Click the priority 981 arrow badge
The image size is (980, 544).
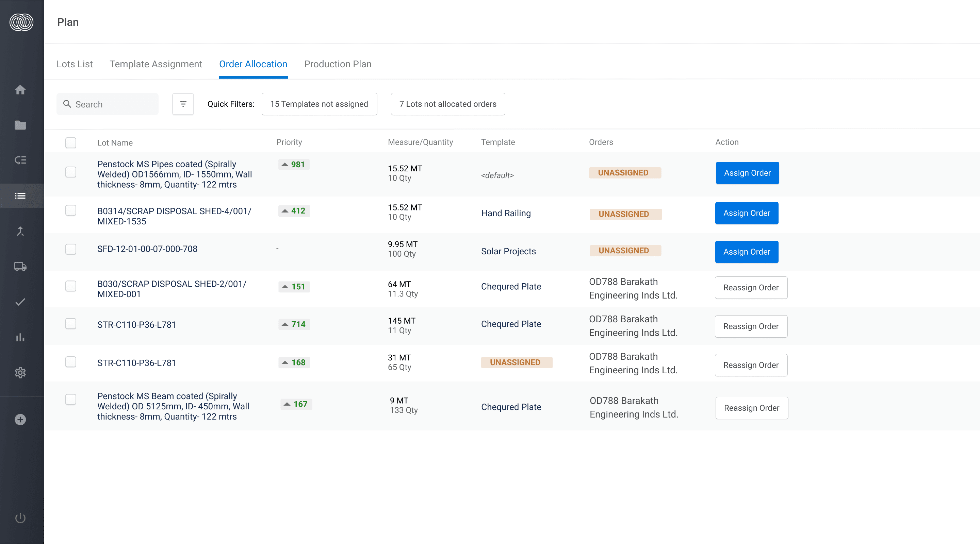click(294, 165)
